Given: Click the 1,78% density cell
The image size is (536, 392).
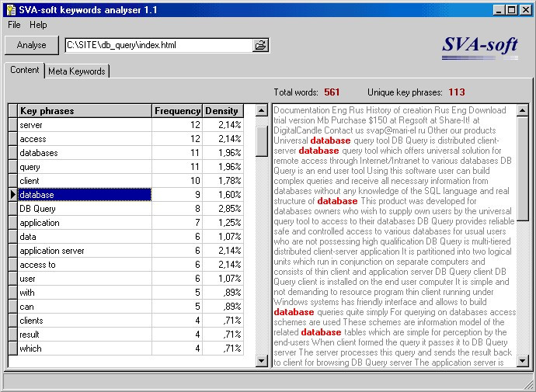Looking at the screenshot, I should [223, 181].
